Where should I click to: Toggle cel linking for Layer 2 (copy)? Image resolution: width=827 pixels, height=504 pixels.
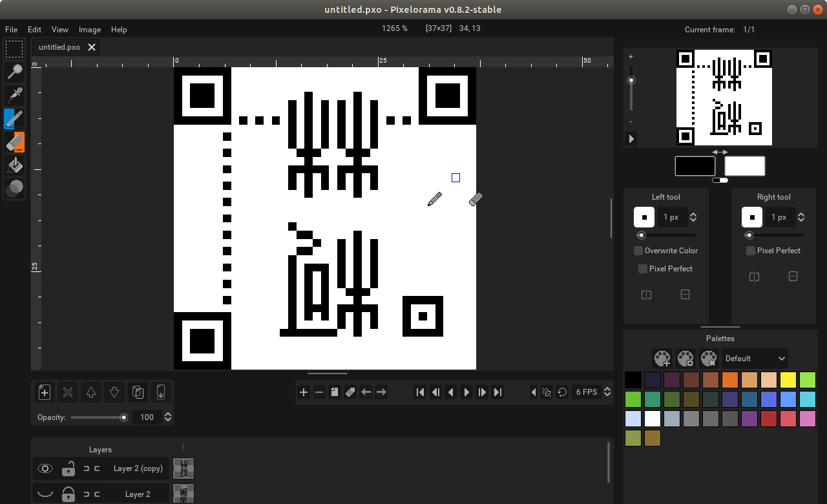(x=92, y=468)
